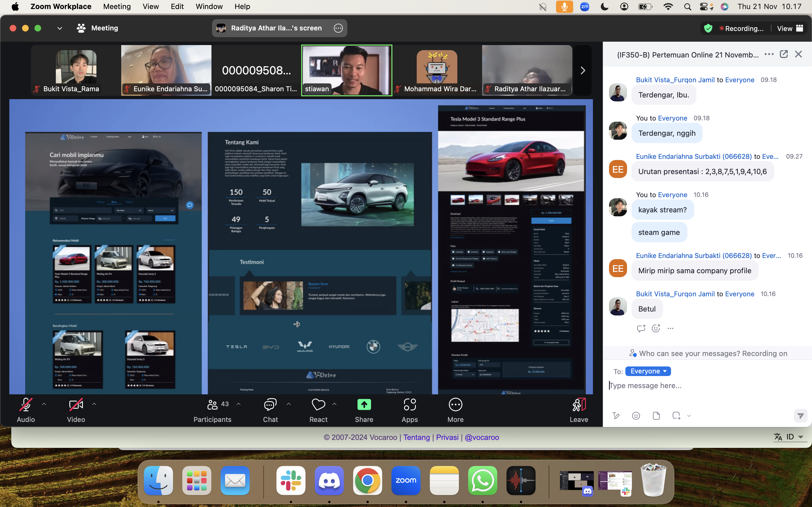This screenshot has width=812, height=507.
Task: Expand chat message options ellipsis
Action: point(670,328)
